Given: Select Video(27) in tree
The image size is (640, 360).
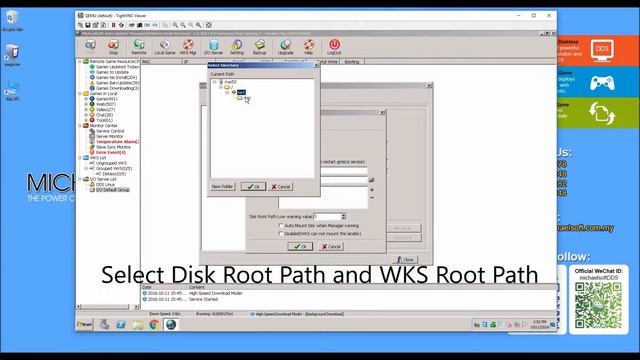Looking at the screenshot, I should 105,109.
